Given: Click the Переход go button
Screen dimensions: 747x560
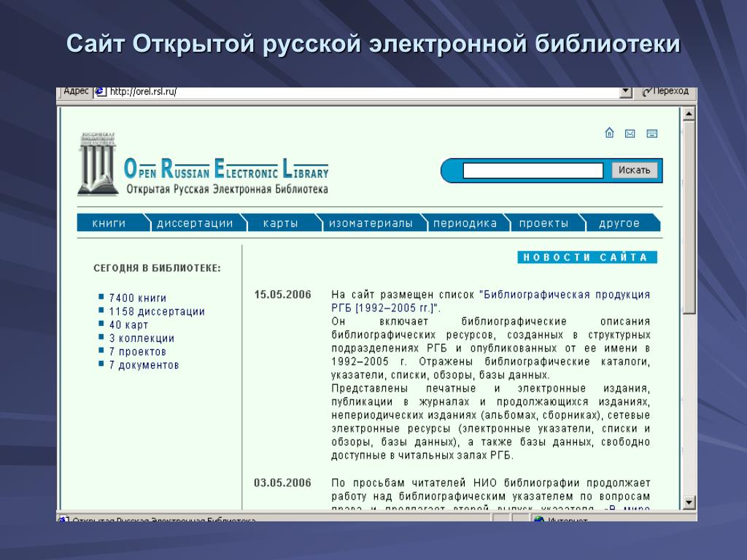Looking at the screenshot, I should 665,91.
